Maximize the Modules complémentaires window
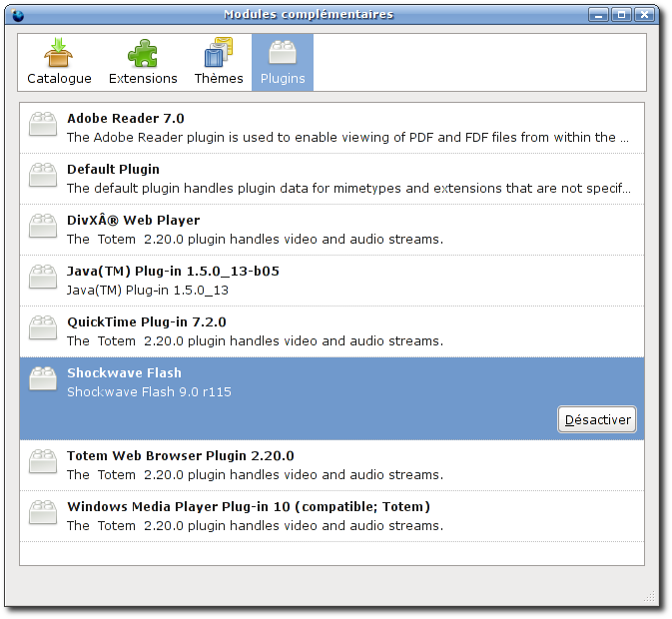The width and height of the screenshot is (672, 619). click(x=621, y=15)
